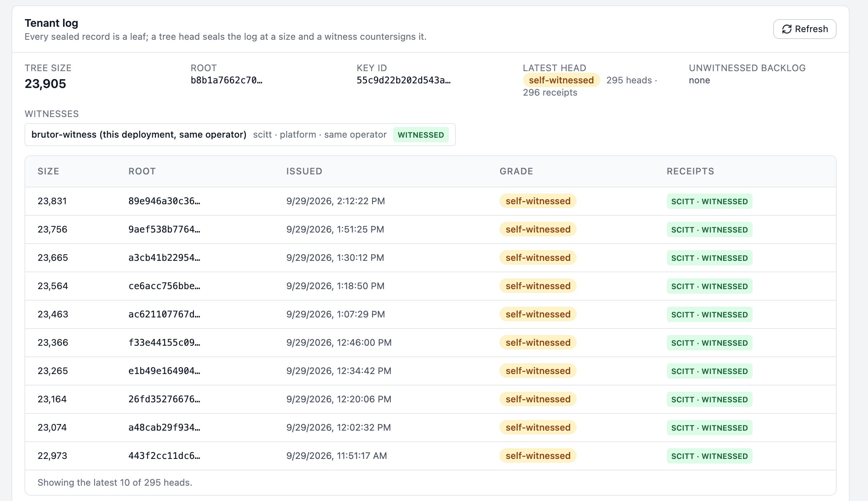The image size is (868, 501).
Task: Click SCITT · WITNESSED badge in row 23,564
Action: [710, 286]
